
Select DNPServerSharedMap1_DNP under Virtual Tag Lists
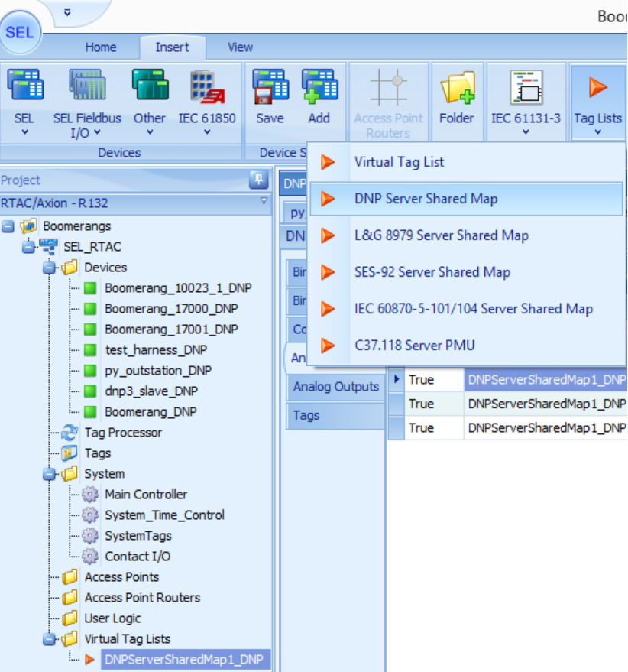(x=184, y=659)
